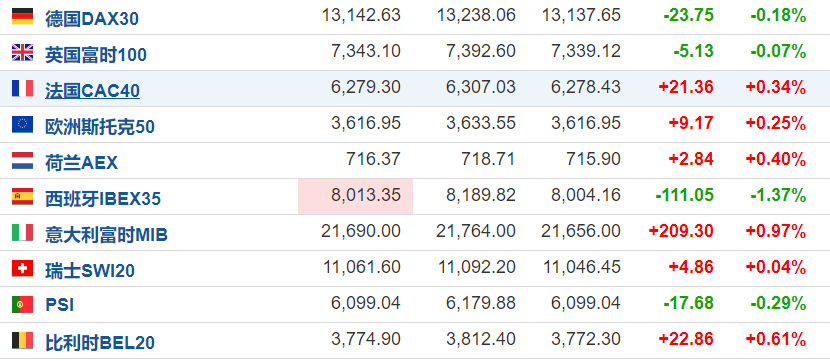Click the French flag icon
This screenshot has height=361, width=830.
[22, 89]
